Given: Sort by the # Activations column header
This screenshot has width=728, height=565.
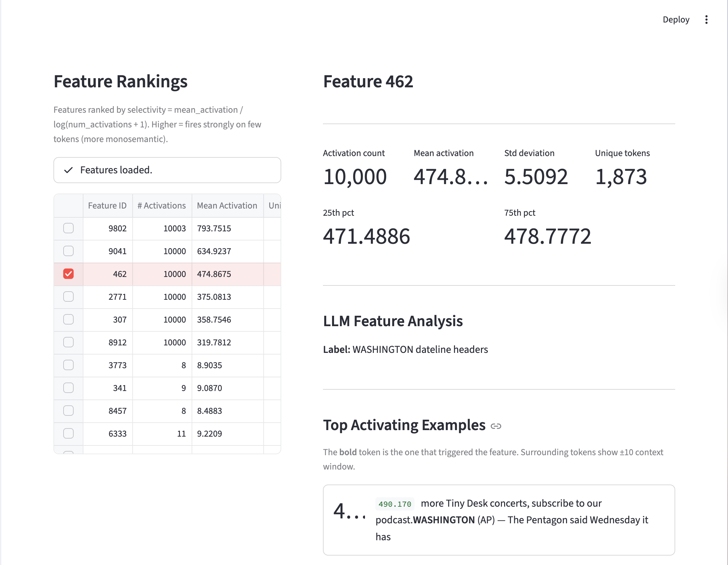Looking at the screenshot, I should click(162, 206).
